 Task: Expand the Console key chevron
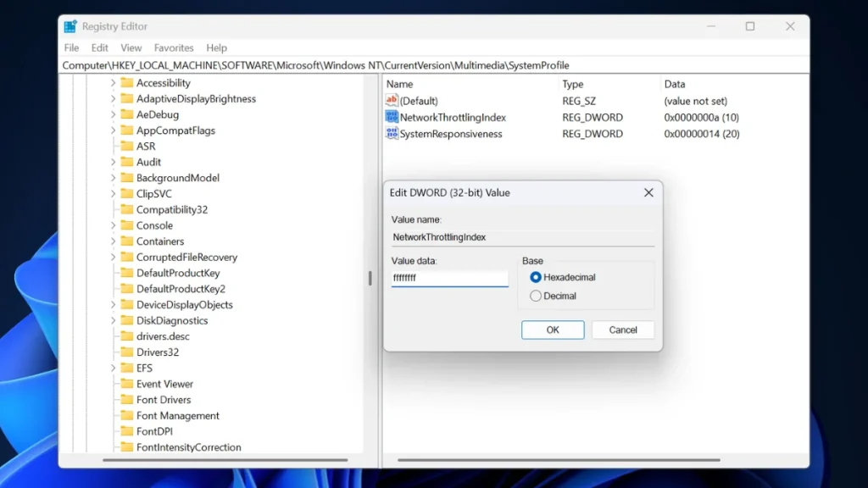113,225
